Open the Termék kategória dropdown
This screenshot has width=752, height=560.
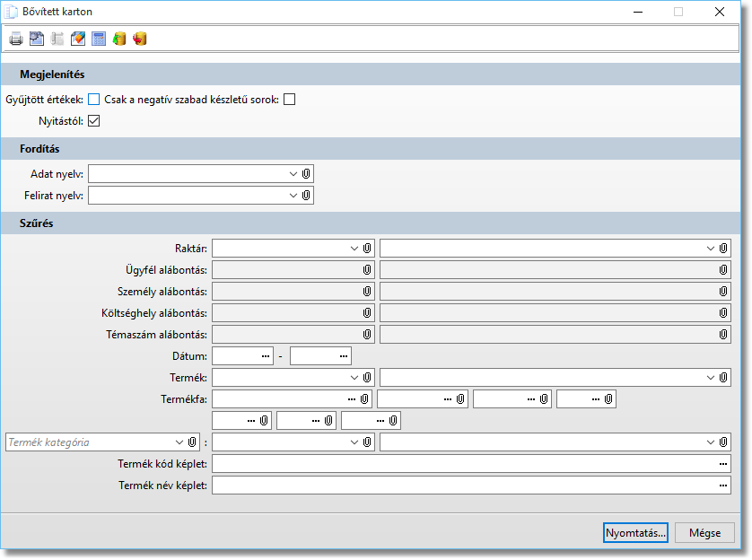click(179, 442)
